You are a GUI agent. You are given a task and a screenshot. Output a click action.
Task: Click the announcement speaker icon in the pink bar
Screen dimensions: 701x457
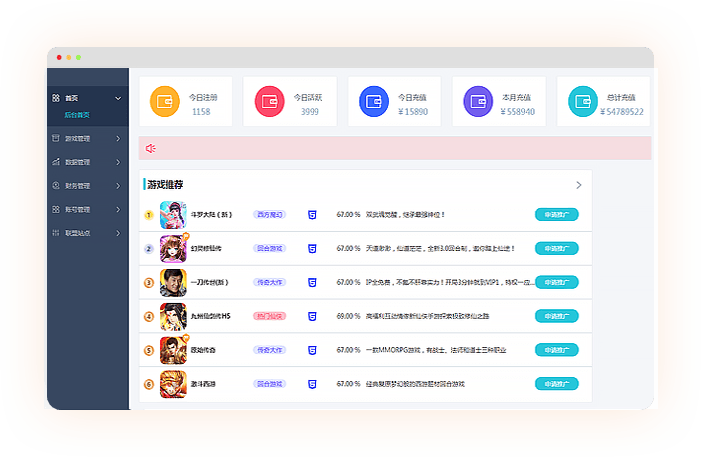coord(151,148)
